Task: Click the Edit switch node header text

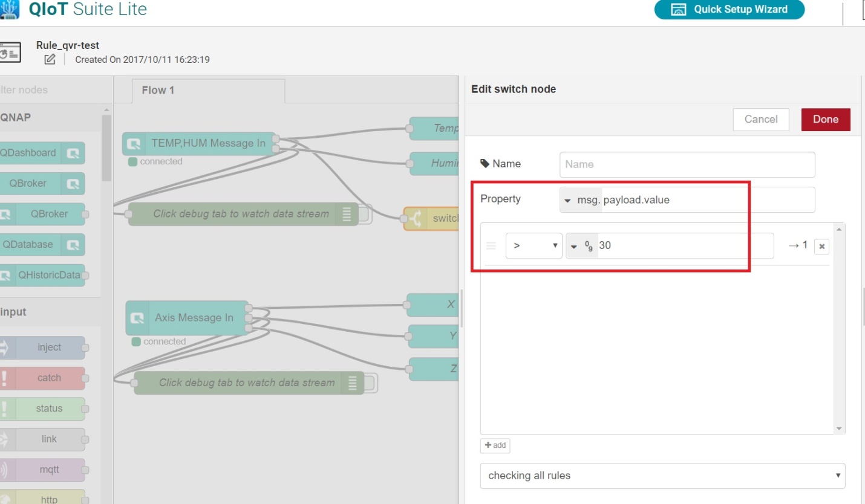Action: (514, 89)
